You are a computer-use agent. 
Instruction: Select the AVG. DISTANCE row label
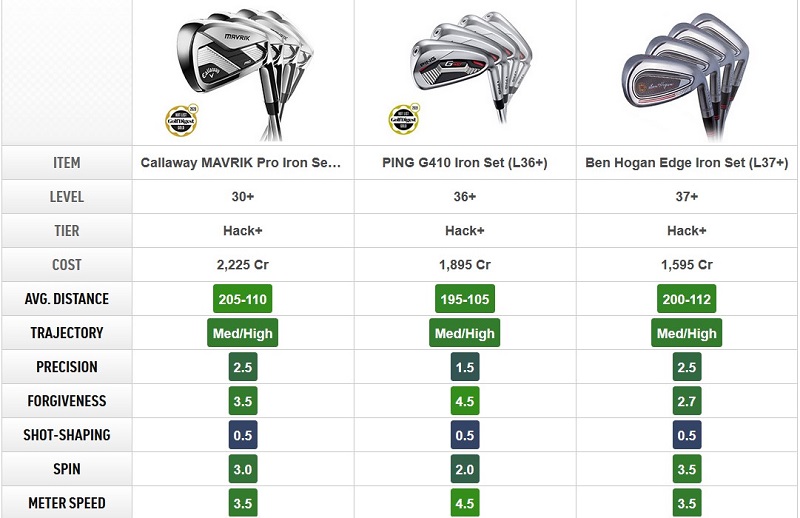[67, 299]
